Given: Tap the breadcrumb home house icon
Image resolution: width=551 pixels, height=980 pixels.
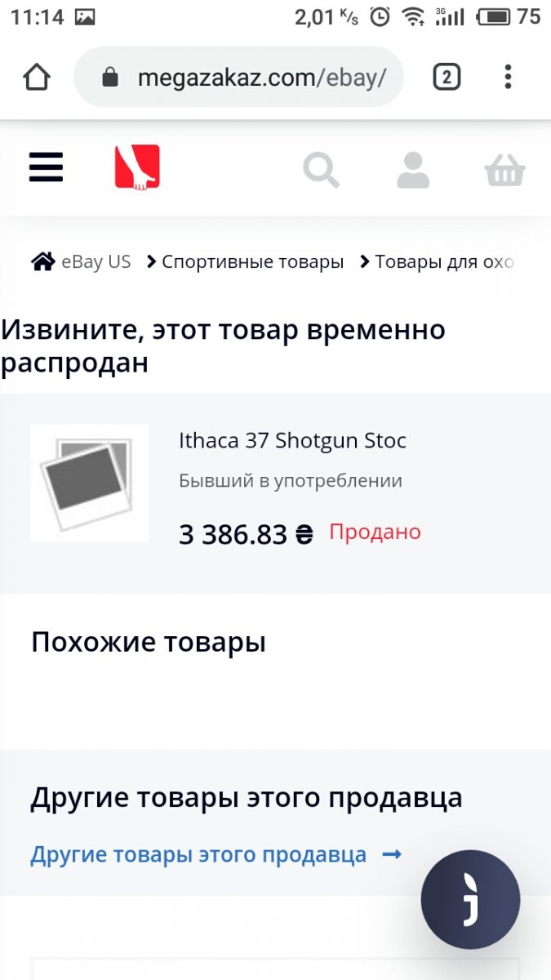Looking at the screenshot, I should (43, 262).
